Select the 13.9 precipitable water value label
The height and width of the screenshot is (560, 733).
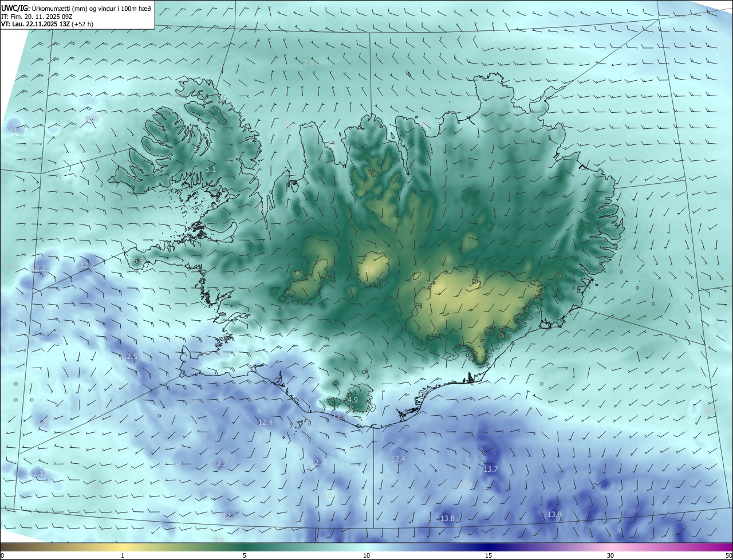coord(554,515)
